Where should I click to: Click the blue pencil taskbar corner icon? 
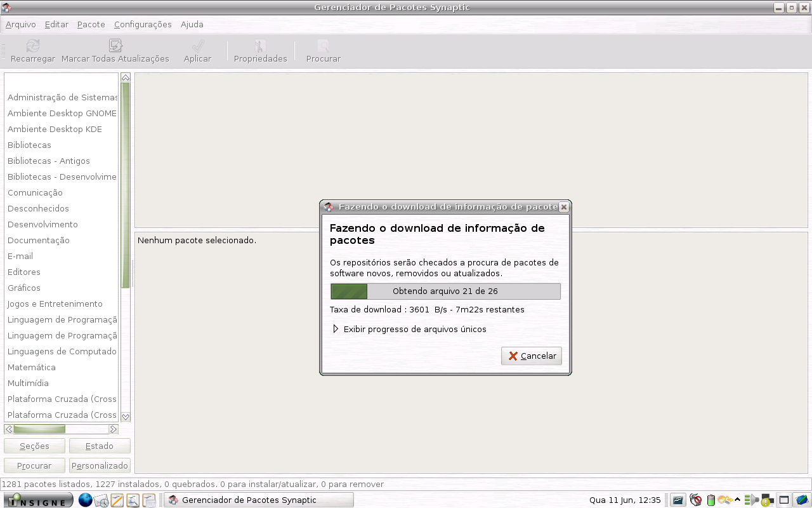[802, 500]
